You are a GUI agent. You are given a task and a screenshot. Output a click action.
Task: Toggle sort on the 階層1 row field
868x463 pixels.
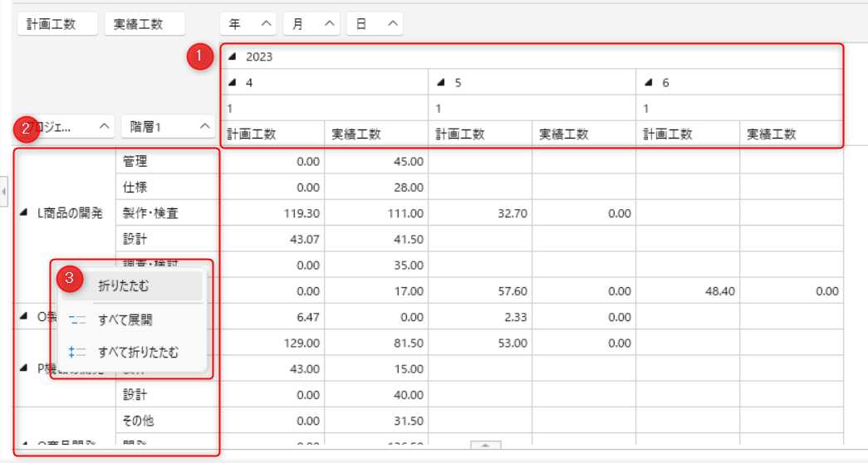coord(204,126)
